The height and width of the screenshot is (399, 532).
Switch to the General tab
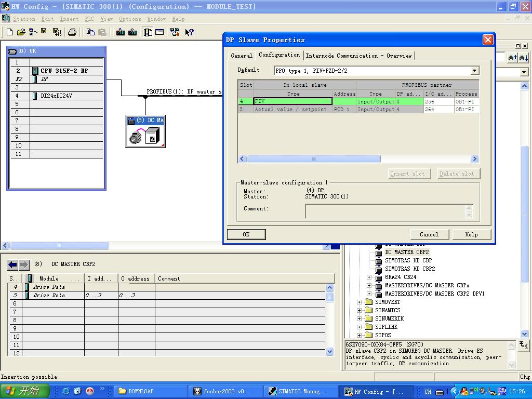point(242,56)
